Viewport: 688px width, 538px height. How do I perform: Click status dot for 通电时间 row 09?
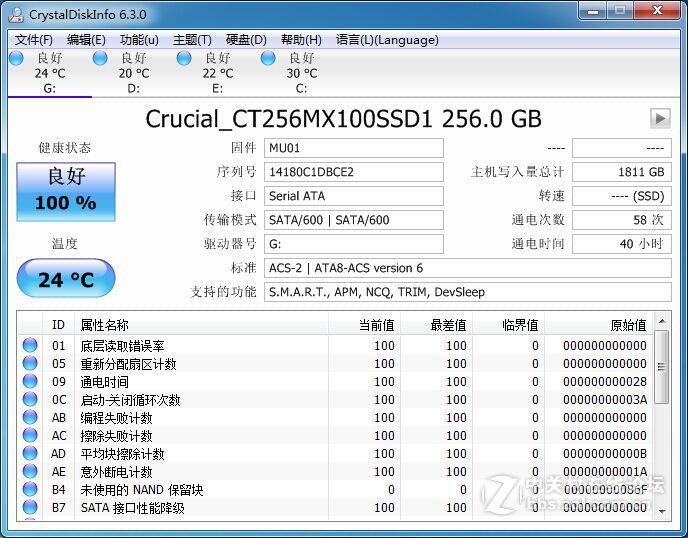tap(30, 381)
